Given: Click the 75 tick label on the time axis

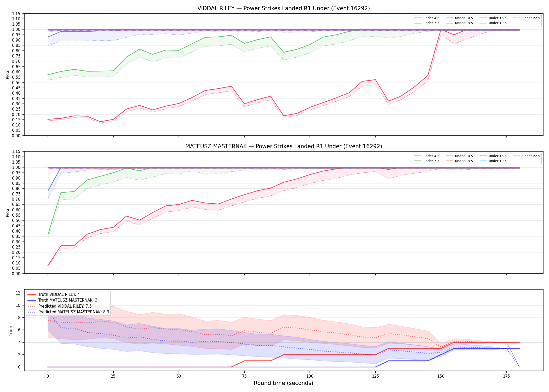Looking at the screenshot, I should click(x=244, y=376).
